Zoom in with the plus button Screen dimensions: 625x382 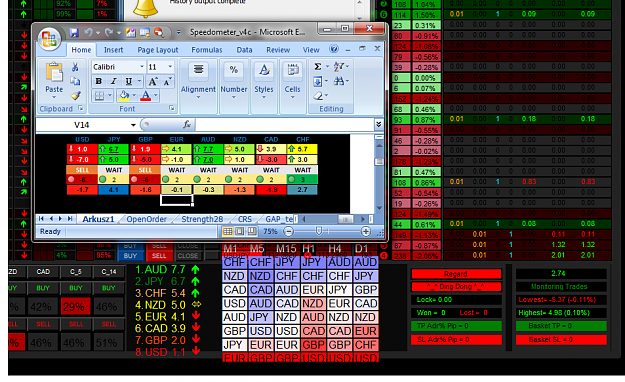point(366,231)
